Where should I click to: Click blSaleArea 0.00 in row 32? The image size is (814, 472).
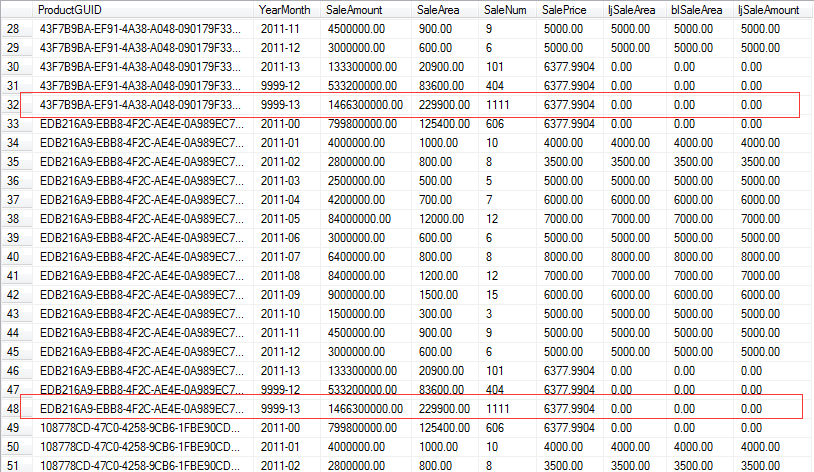click(684, 105)
